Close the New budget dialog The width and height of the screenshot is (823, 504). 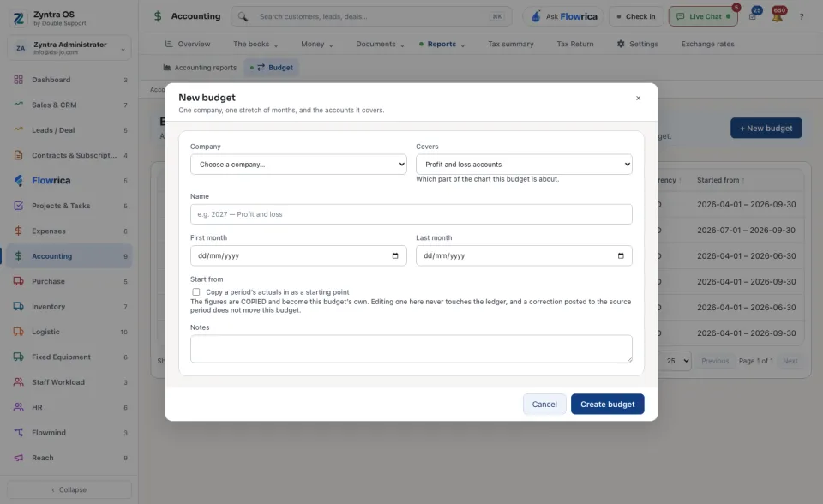(x=638, y=99)
